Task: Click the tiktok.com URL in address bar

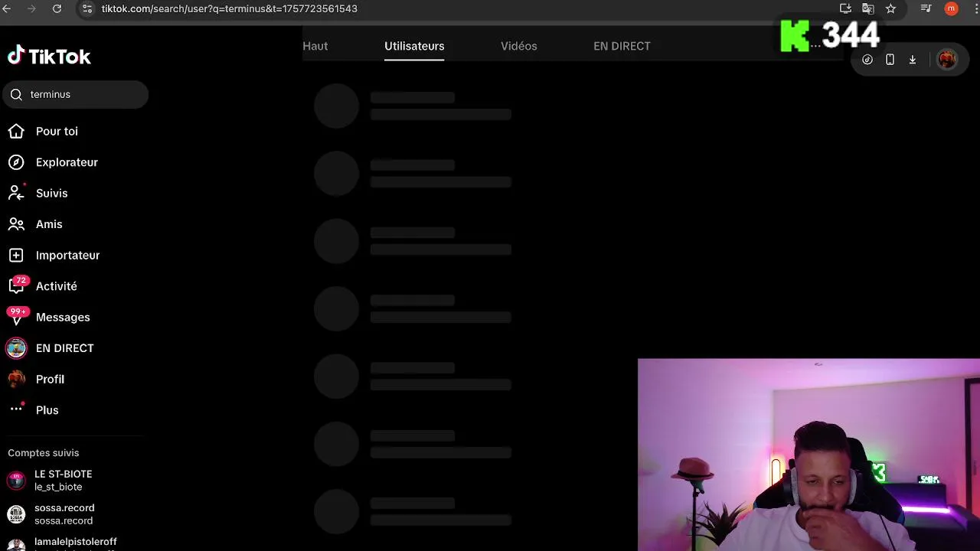Action: click(230, 8)
